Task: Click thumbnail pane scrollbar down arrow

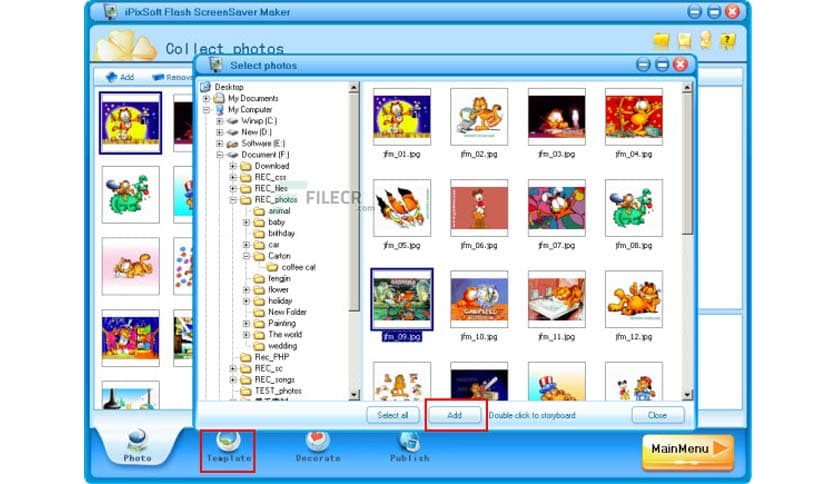Action: tap(687, 395)
